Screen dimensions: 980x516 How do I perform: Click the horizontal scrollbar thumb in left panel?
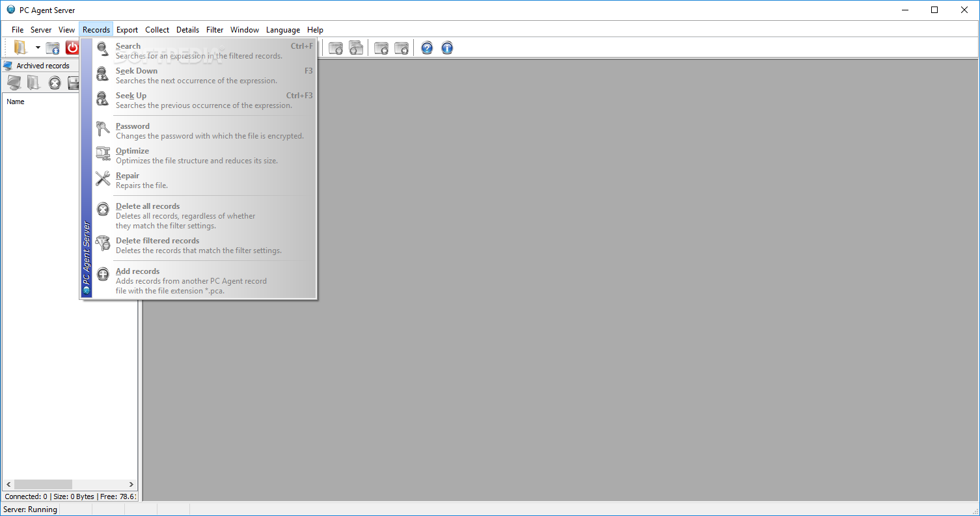click(x=43, y=485)
